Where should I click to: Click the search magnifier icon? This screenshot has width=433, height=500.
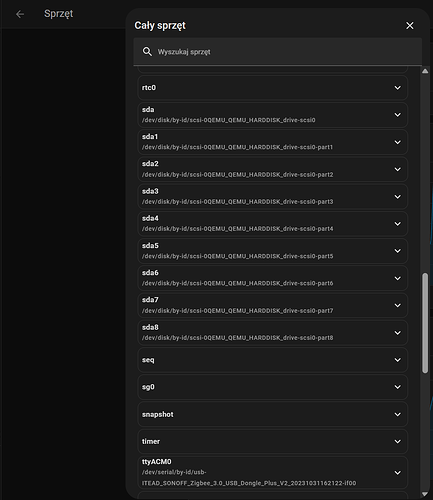point(147,52)
